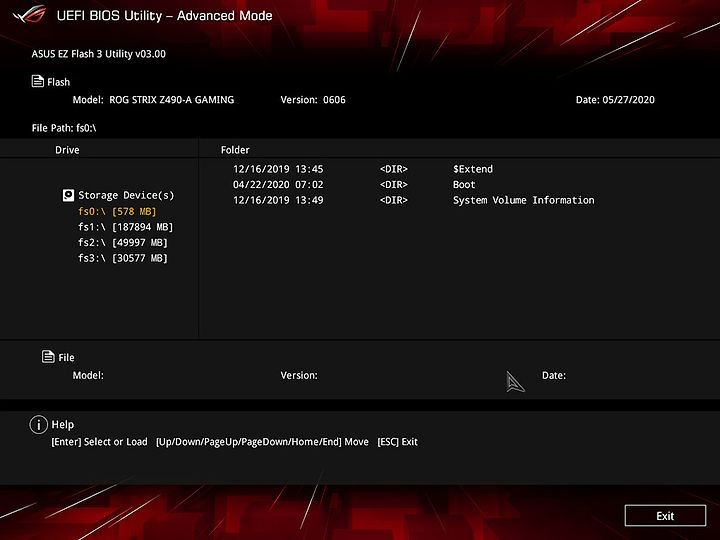Click the ROG logo icon
The image size is (720, 540).
(30, 14)
